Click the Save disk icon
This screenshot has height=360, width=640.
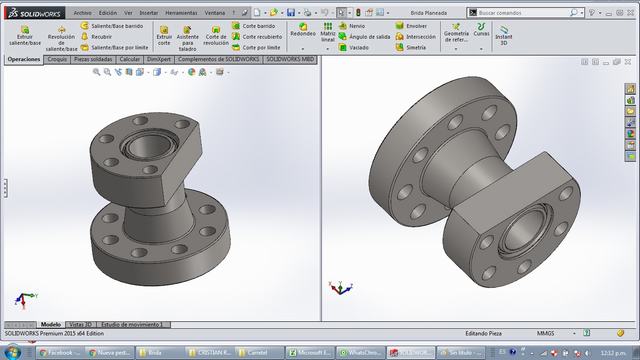click(x=291, y=13)
